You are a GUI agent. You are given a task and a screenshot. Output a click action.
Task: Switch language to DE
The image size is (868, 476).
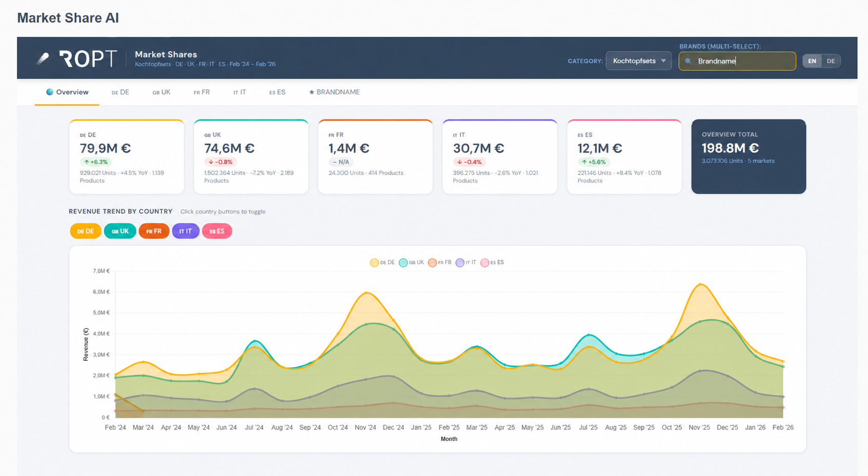click(831, 61)
